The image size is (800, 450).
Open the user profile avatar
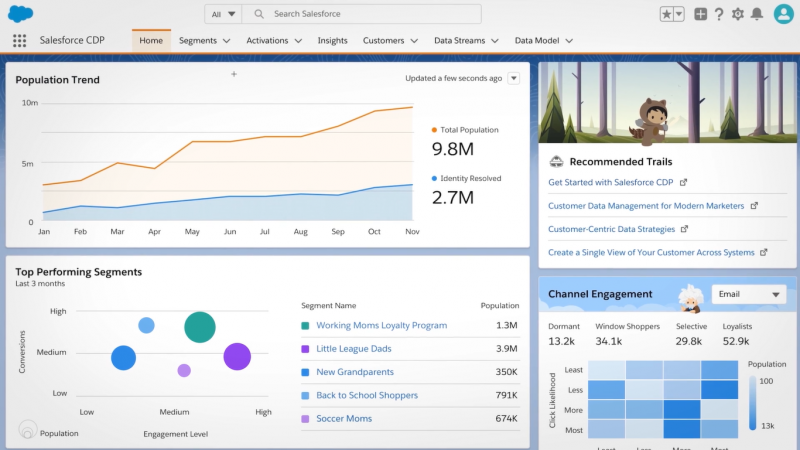point(784,14)
